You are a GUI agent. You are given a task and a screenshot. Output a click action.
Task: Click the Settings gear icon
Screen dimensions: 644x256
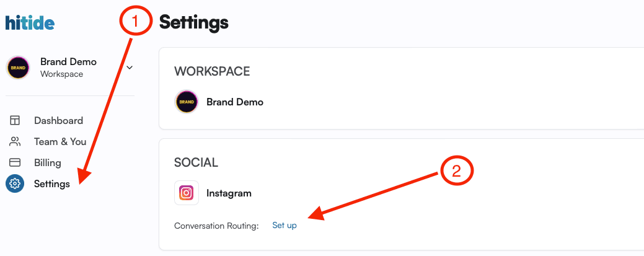tap(15, 183)
